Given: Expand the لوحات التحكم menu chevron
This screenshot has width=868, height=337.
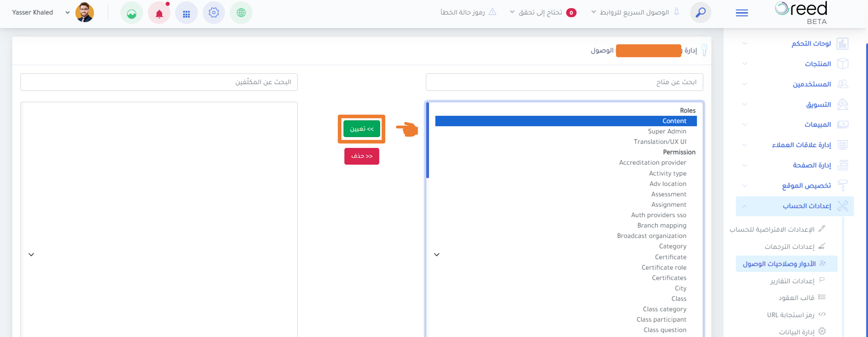Looking at the screenshot, I should coord(744,44).
